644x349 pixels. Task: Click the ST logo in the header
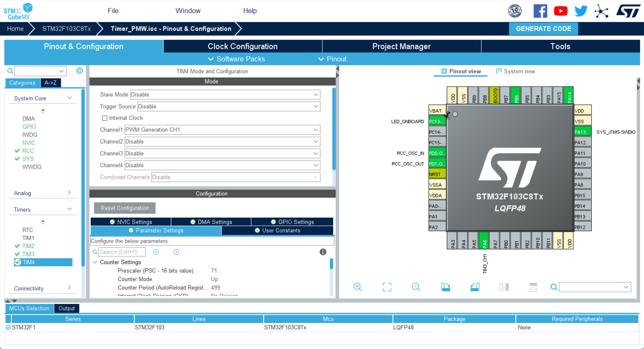(628, 11)
